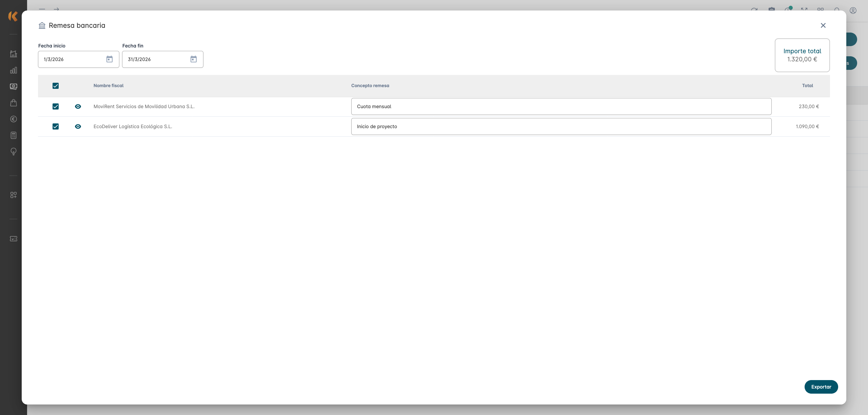Viewport: 868px width, 415px height.
Task: Open the analytics chart sidebar icon
Action: click(x=14, y=54)
